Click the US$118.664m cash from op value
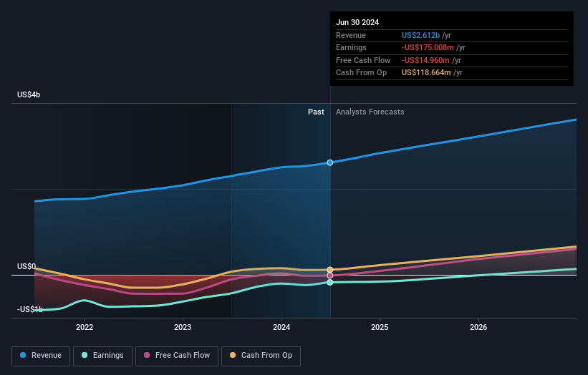588x375 pixels. (426, 73)
